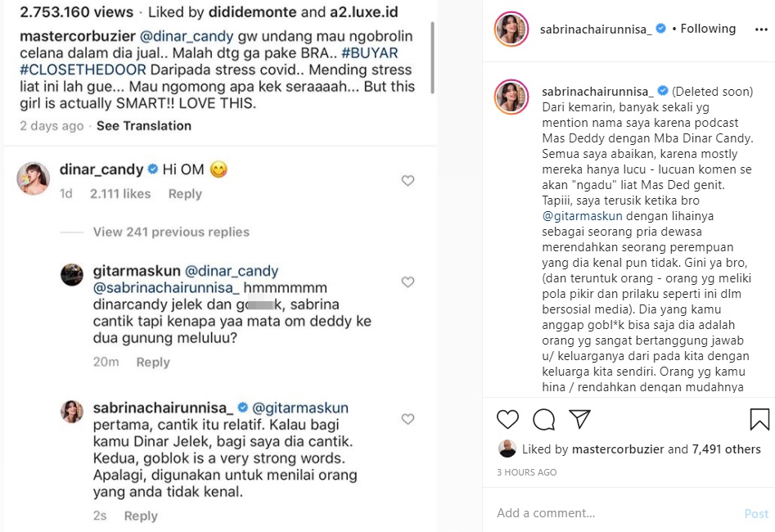Click the verified badge beside sabrinachairunnisa_ in the header

click(x=659, y=28)
